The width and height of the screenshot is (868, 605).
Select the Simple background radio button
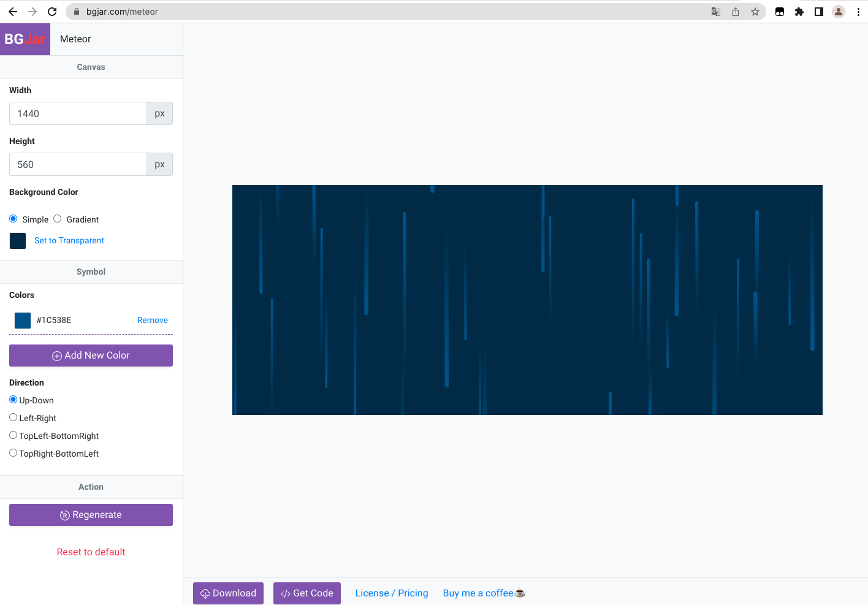pos(13,219)
